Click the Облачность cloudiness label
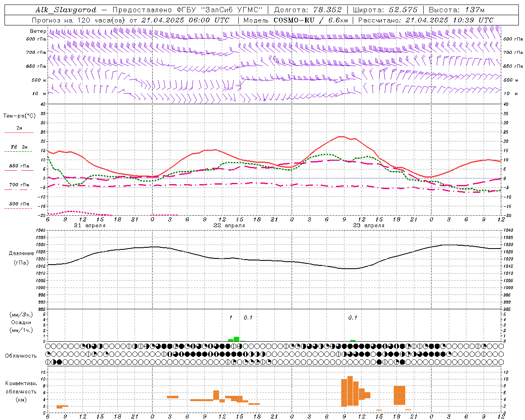 21,356
